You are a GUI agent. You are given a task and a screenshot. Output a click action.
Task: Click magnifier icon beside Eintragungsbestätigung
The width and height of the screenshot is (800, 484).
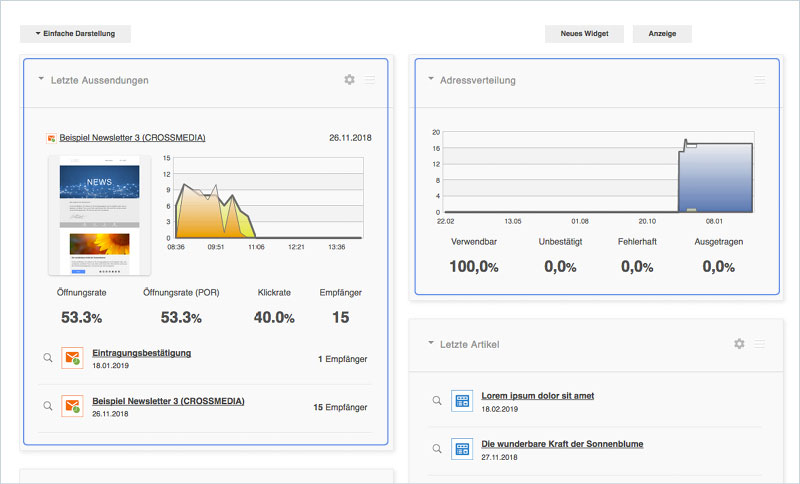coord(47,358)
